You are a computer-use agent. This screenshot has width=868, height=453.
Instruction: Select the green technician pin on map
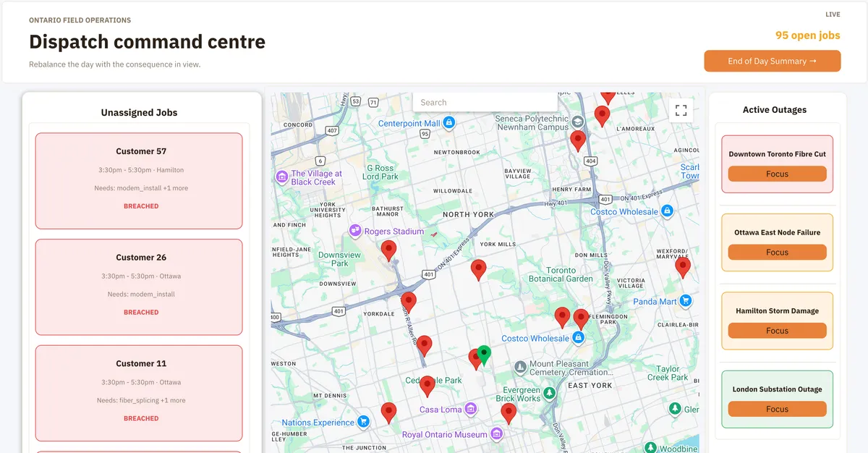tap(484, 355)
